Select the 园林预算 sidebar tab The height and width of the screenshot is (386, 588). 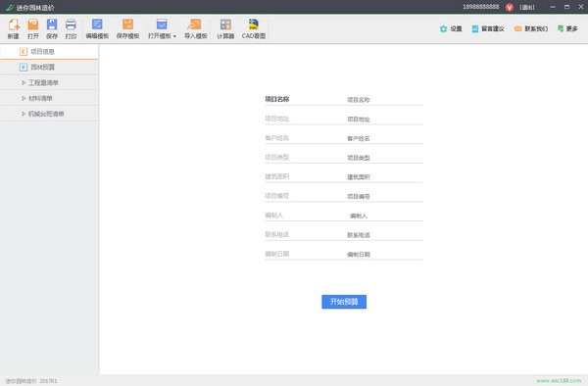49,67
